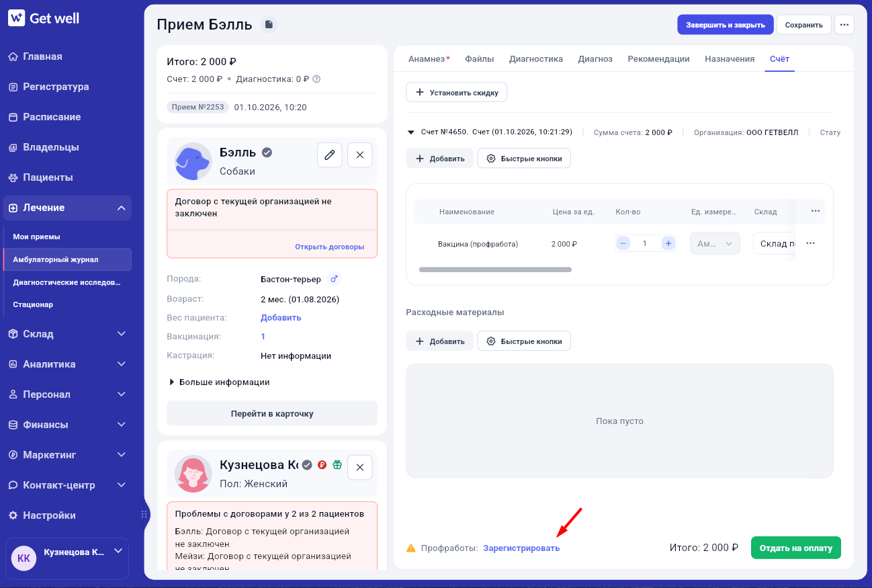Screen dimensions: 872x588
Task: Click Открыть договоры link
Action: point(329,247)
